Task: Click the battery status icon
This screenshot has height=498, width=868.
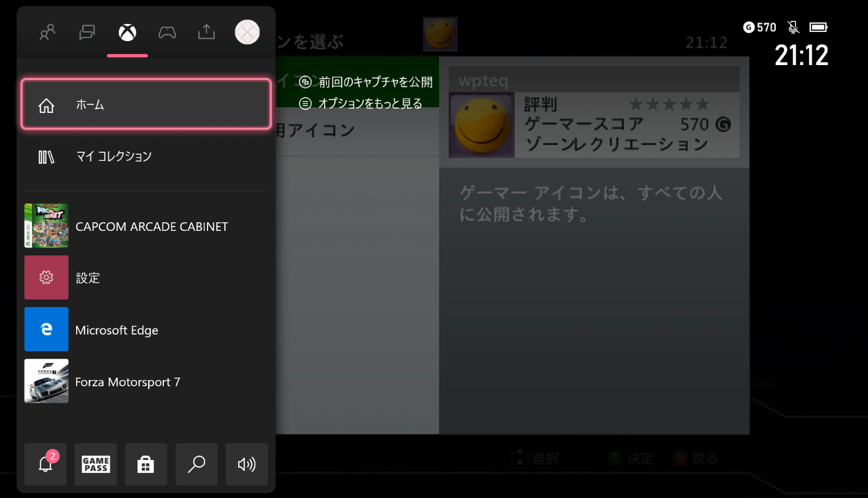Action: click(x=819, y=27)
